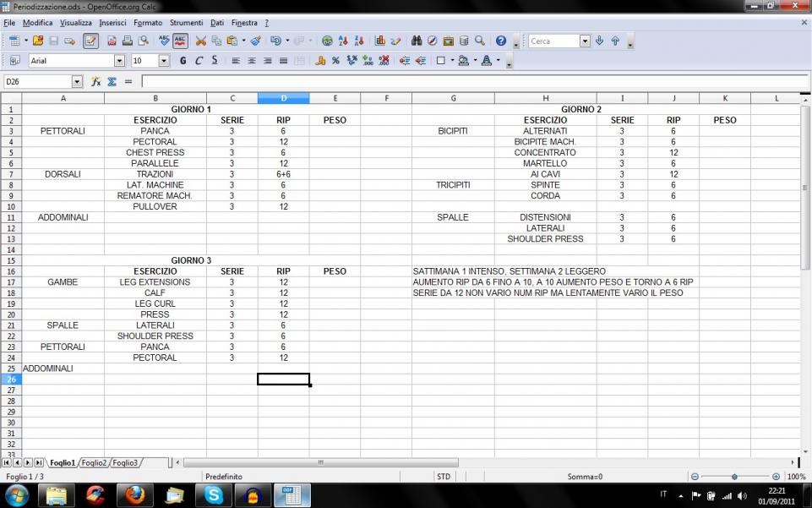Image resolution: width=812 pixels, height=508 pixels.
Task: Toggle Edit File mode button
Action: (x=91, y=41)
